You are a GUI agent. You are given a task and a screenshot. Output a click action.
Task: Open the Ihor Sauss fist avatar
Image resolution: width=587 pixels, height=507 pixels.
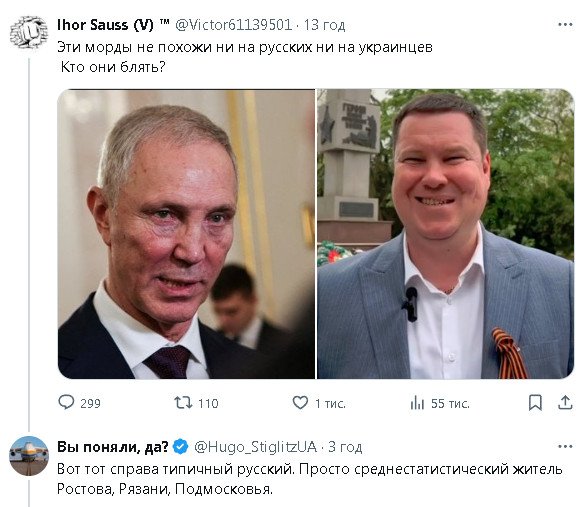pos(29,32)
